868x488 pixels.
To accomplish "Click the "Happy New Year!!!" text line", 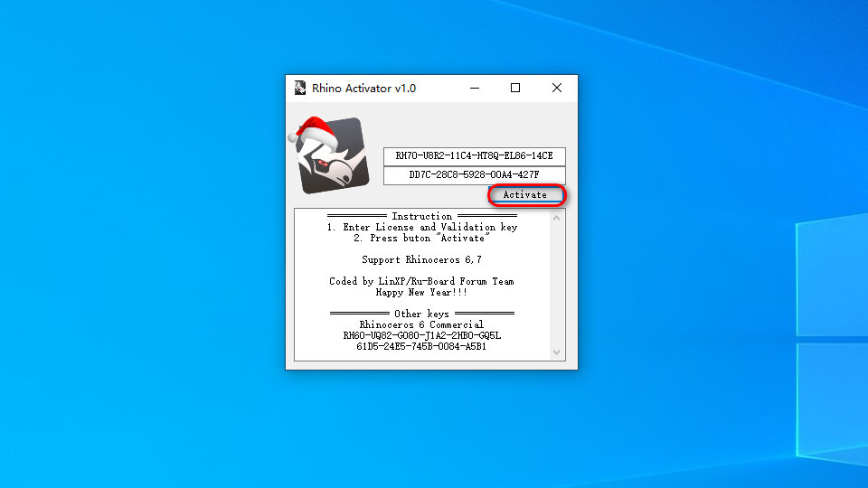I will coord(422,293).
